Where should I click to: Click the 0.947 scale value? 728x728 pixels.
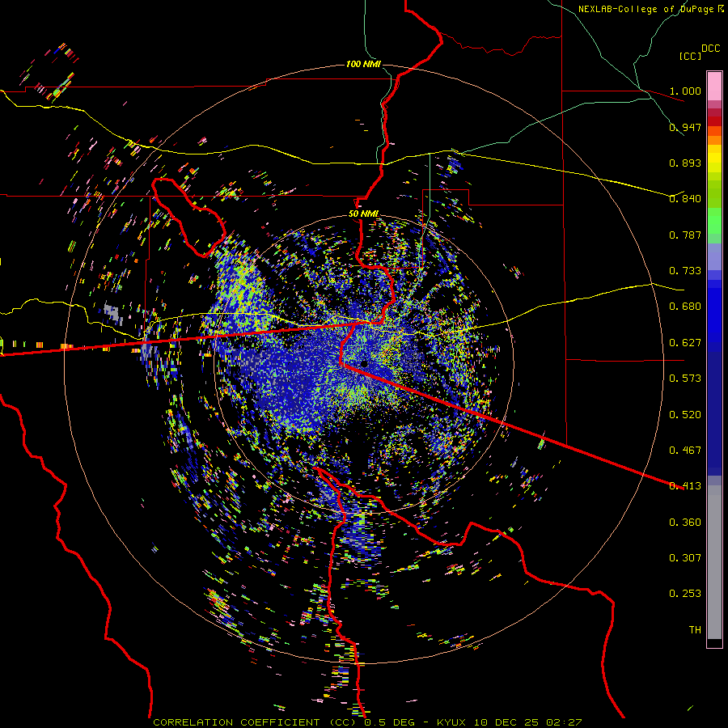(x=685, y=127)
